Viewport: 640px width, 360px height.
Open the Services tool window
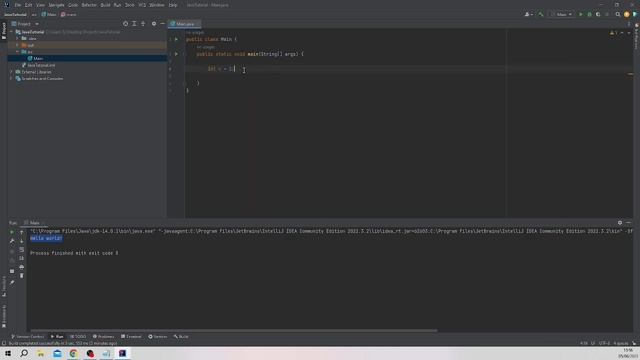158,337
